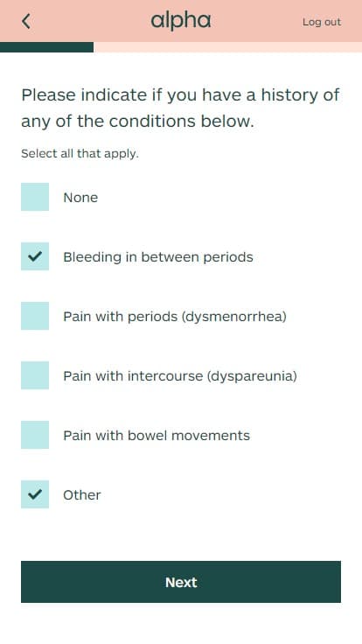This screenshot has width=362, height=644.
Task: Log out of the account
Action: 322,22
